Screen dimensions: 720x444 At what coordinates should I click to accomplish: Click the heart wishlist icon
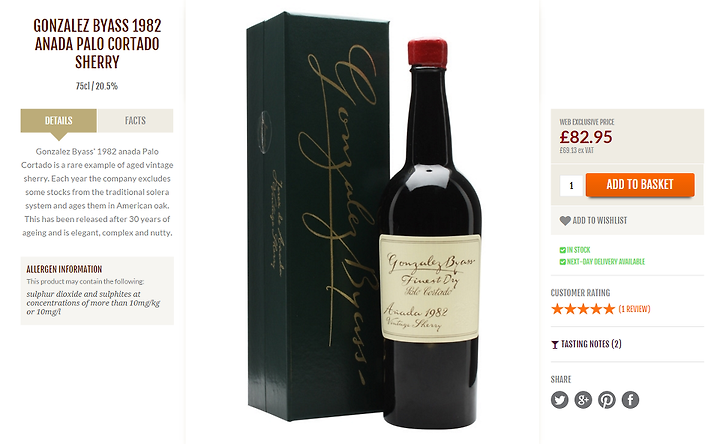click(565, 220)
